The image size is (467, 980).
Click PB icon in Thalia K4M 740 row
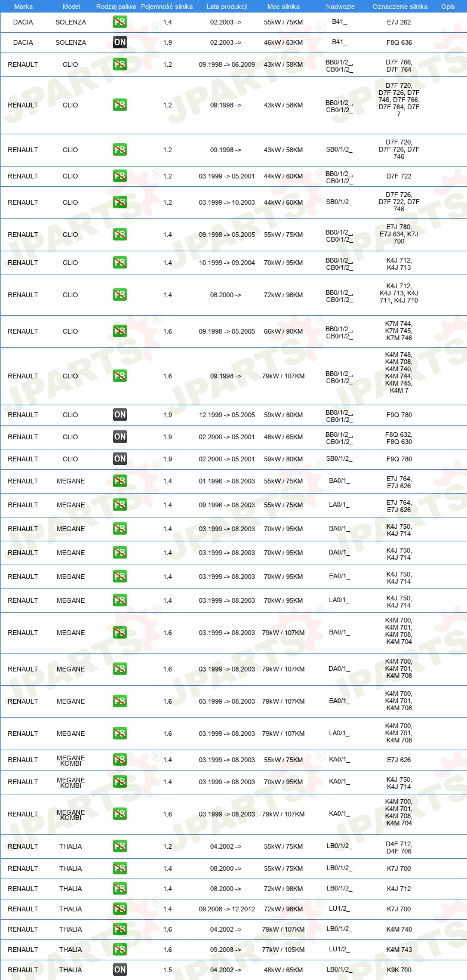(x=120, y=929)
